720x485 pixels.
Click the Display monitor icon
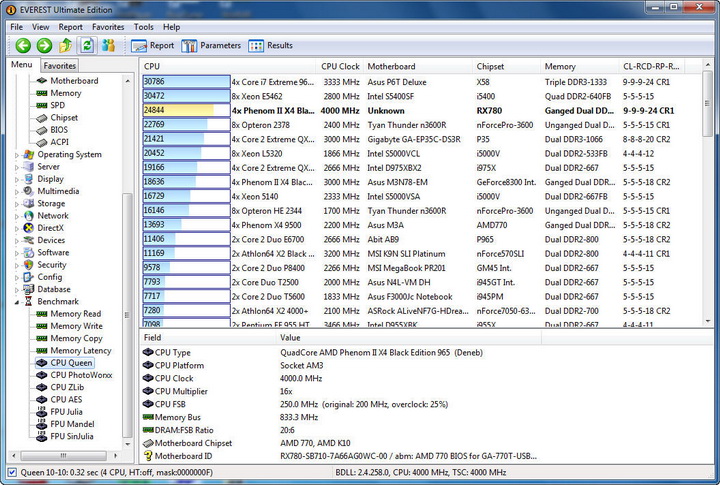pos(28,179)
